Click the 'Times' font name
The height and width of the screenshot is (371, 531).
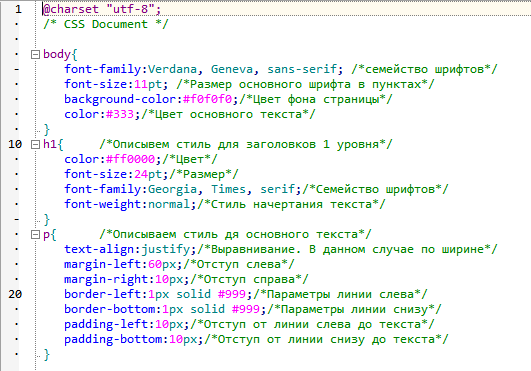point(228,189)
